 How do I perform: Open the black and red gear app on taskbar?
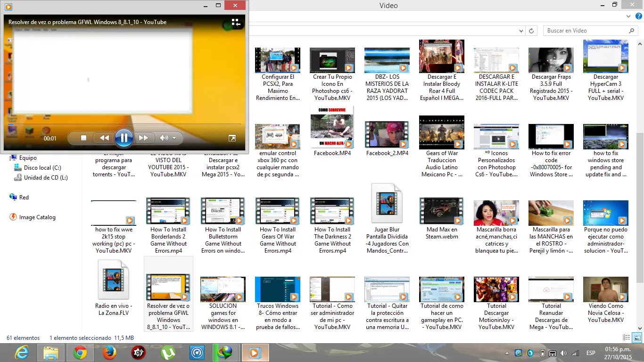click(x=138, y=352)
